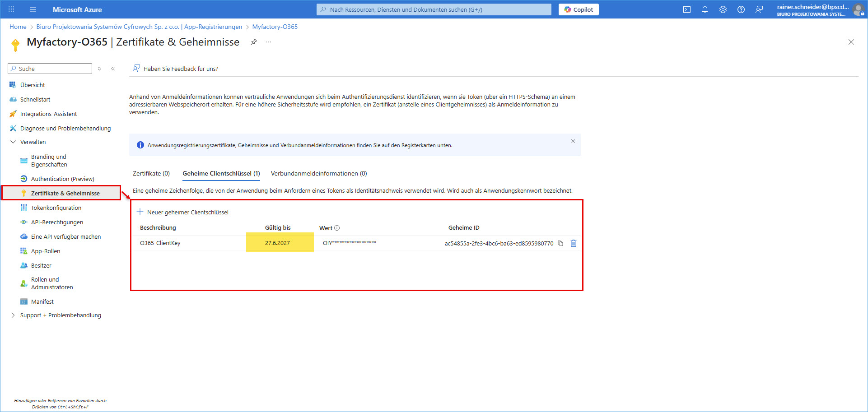The height and width of the screenshot is (412, 868).
Task: Open the top bar feedback icon
Action: [759, 9]
